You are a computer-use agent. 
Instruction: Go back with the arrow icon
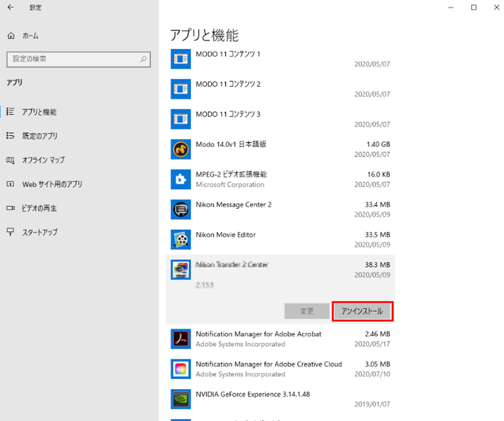[x=11, y=7]
